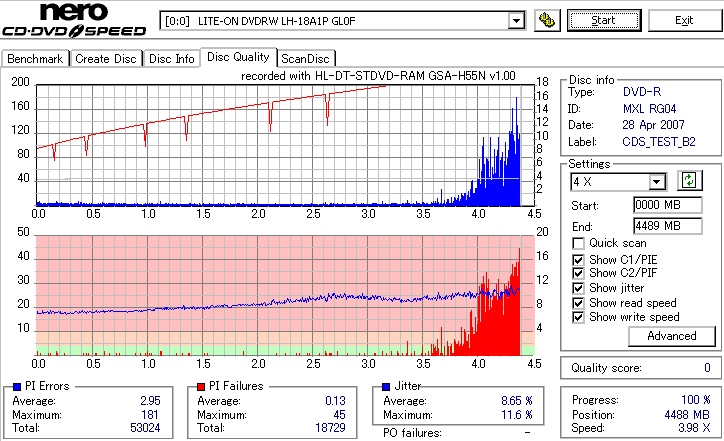
Task: Click the Quality score value 0
Action: coord(707,368)
